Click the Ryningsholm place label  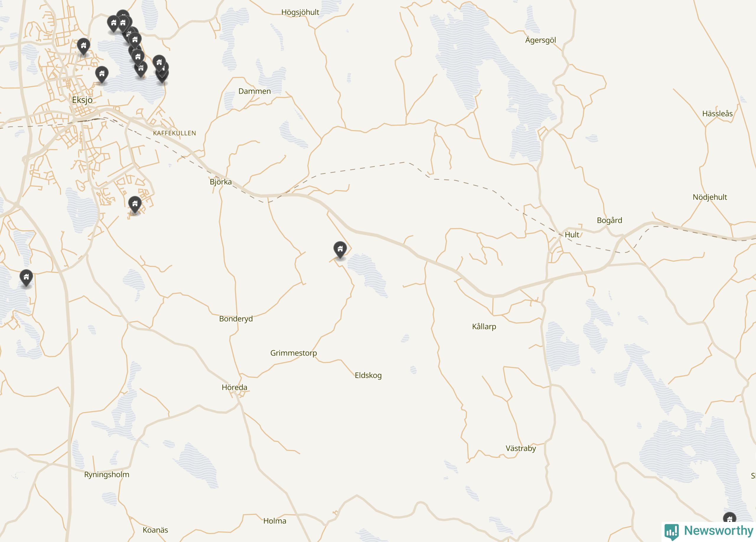pos(107,475)
